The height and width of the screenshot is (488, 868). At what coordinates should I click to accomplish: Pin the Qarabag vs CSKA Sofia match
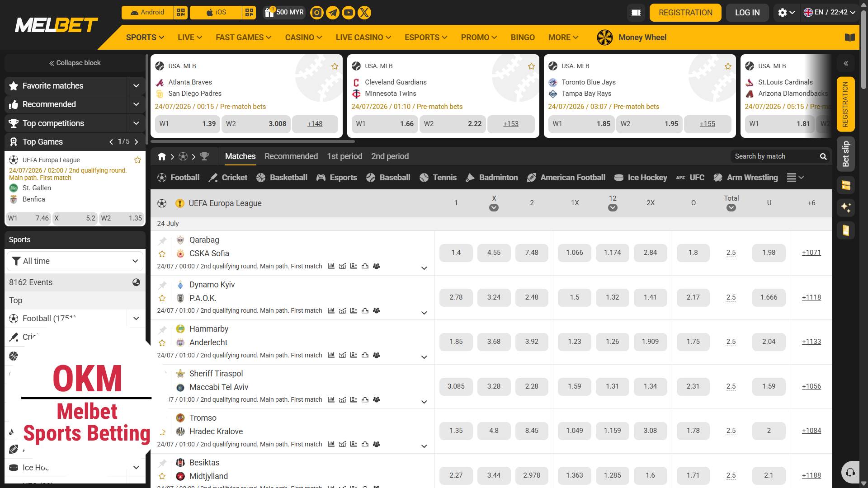point(162,241)
